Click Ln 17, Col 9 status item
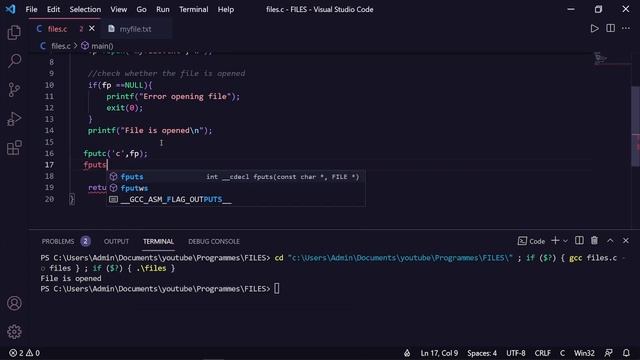Screen dimensions: 640x360 [439, 353]
